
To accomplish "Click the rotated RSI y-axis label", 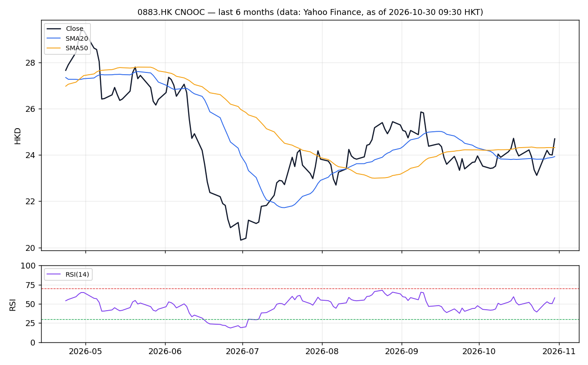I will pyautogui.click(x=13, y=304).
